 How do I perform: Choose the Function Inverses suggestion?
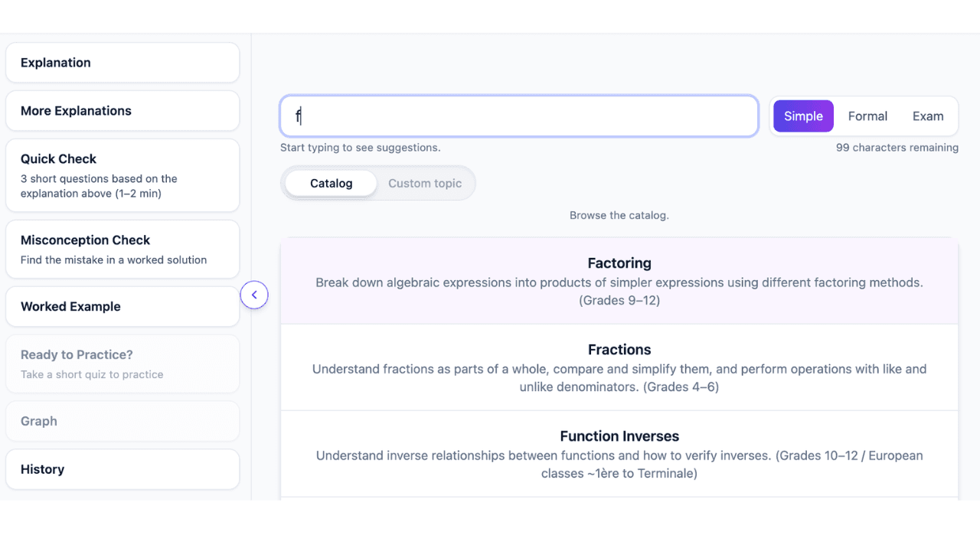click(619, 454)
